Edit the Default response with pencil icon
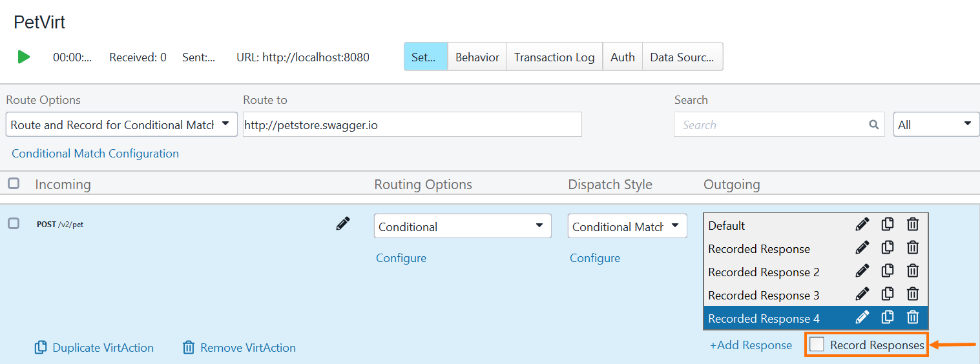The height and width of the screenshot is (364, 980). tap(862, 225)
